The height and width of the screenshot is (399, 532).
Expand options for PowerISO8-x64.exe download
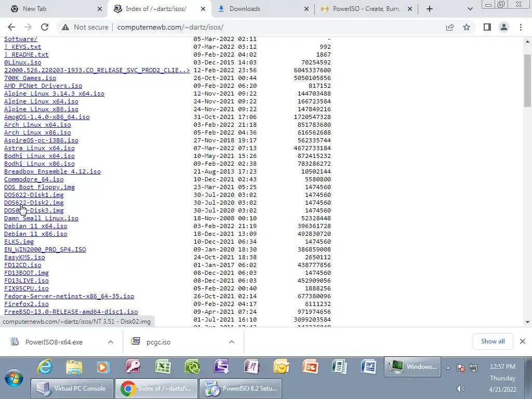pyautogui.click(x=111, y=342)
